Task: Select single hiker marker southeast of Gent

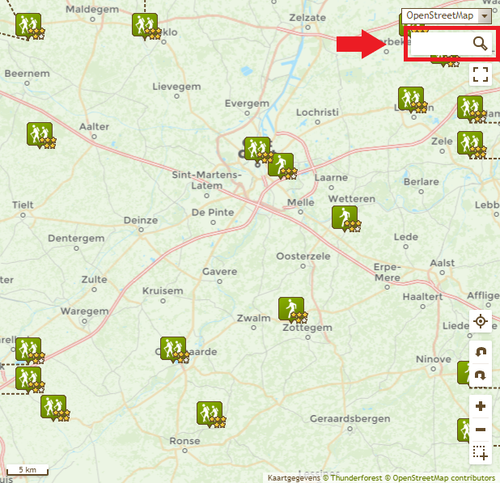Action: (281, 165)
